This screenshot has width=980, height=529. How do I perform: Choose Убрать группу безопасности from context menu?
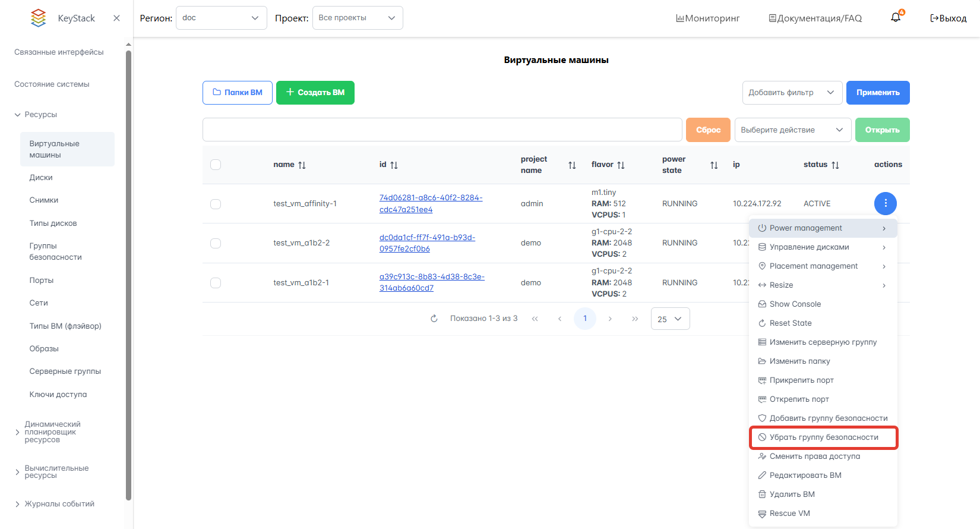point(823,437)
